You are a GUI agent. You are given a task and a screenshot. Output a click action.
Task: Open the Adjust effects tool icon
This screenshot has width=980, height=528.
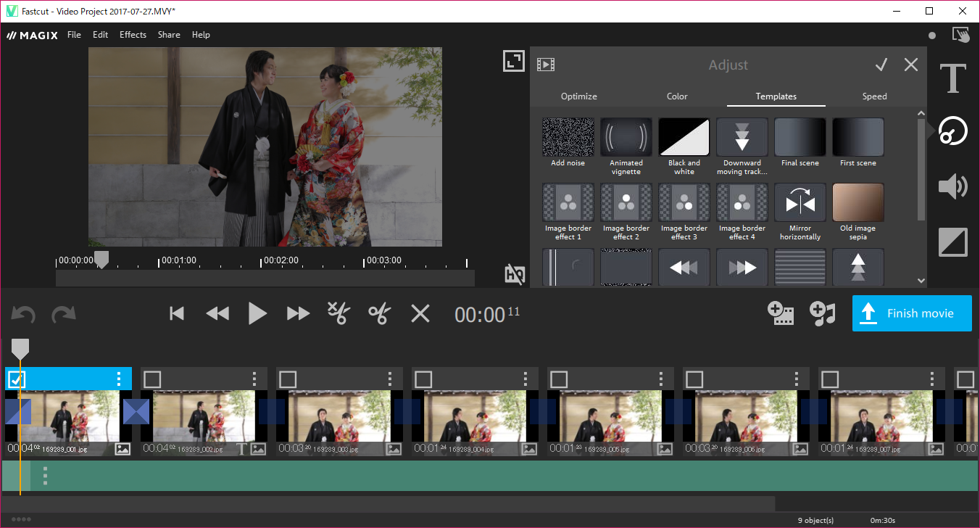[x=953, y=131]
